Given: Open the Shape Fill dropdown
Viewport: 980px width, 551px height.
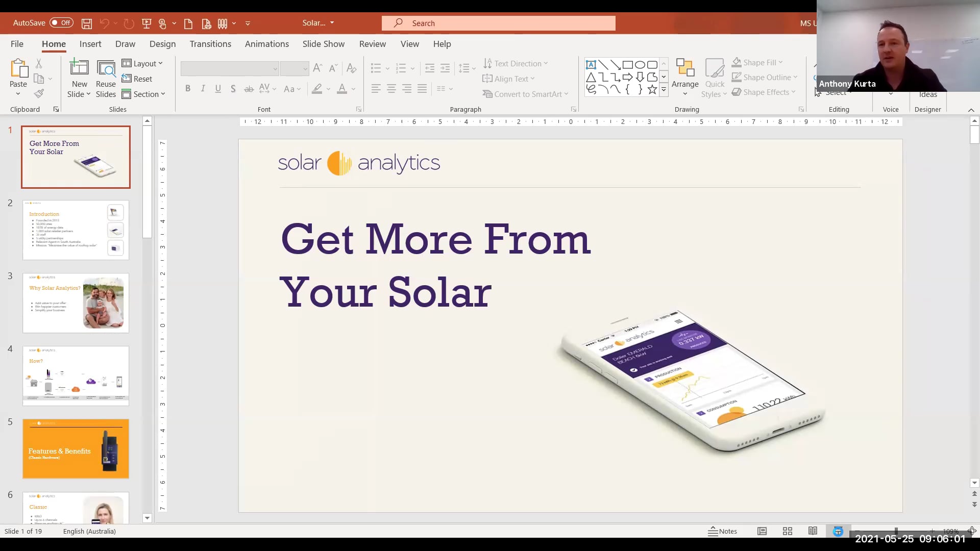Looking at the screenshot, I should pos(757,62).
